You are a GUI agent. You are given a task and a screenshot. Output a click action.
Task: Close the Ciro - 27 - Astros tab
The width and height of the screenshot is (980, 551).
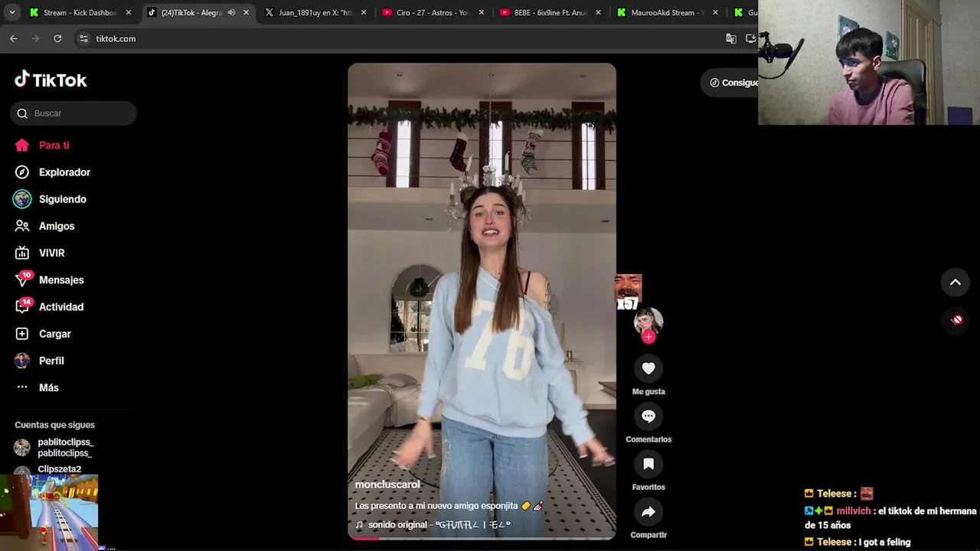481,12
